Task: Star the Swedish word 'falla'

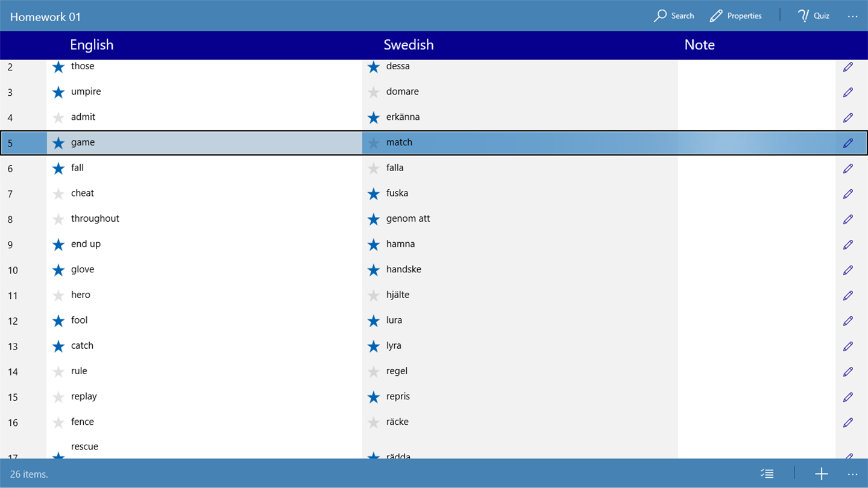Action: pos(374,169)
